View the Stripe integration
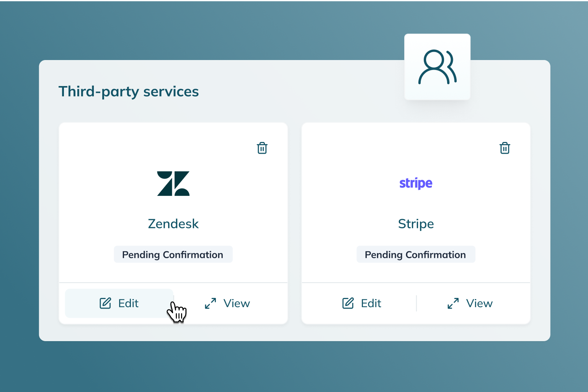This screenshot has width=588, height=392. (x=470, y=303)
